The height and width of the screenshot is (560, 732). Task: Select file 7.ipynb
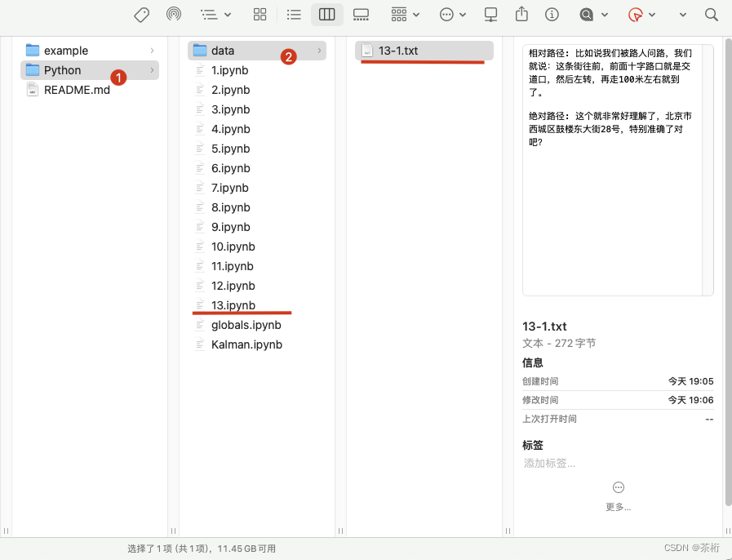pos(257,188)
